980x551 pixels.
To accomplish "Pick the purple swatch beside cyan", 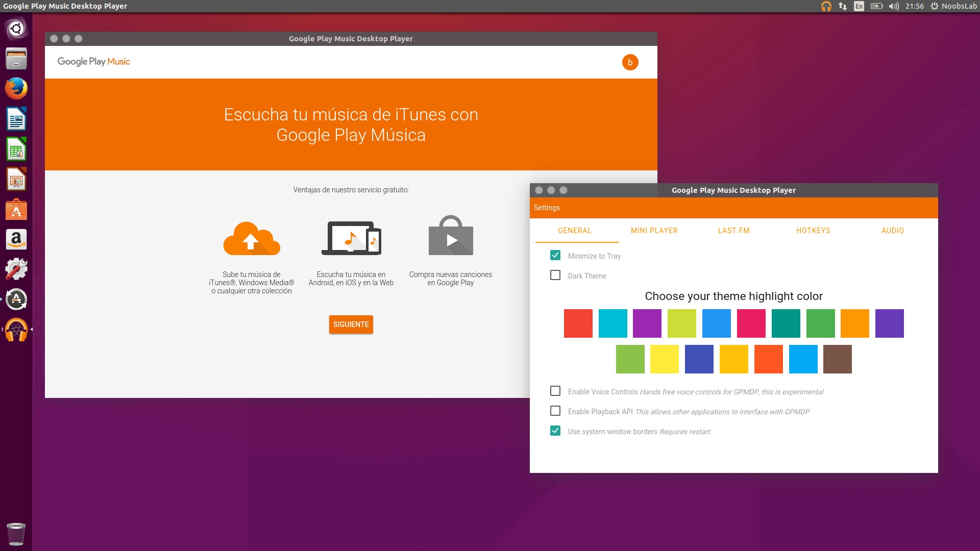I will point(647,323).
